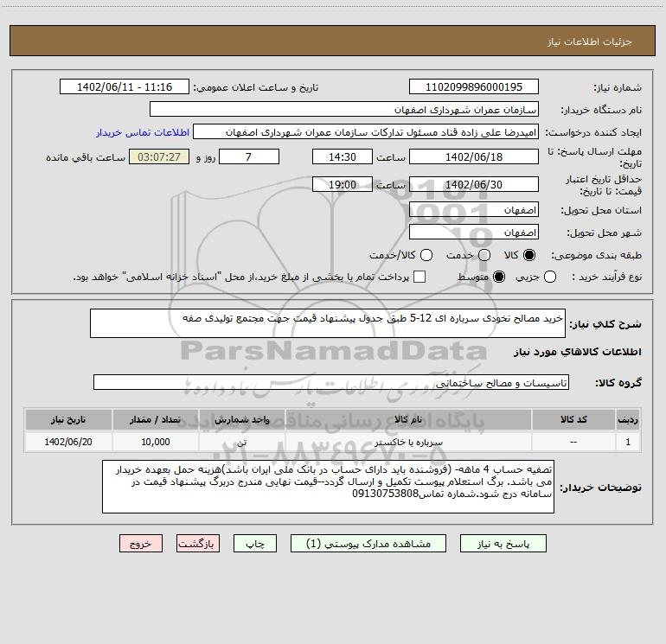Viewport: 666px width, 644px height.
Task: Click the announcement date field 1402/06/11 - 11:16
Action: point(125,86)
